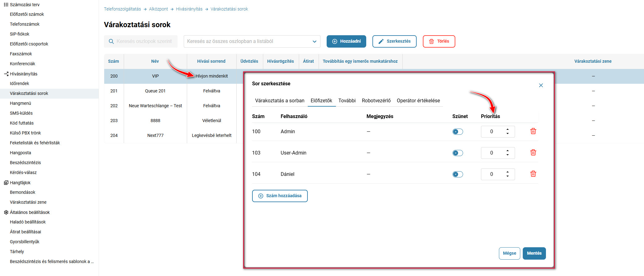Viewport: 644px width, 276px height.
Task: Click the Általános beállítások gear icon
Action: [6, 212]
